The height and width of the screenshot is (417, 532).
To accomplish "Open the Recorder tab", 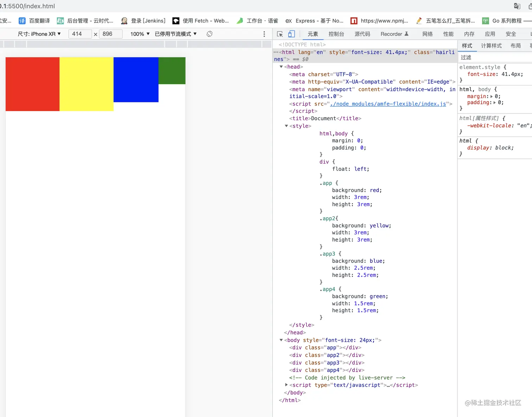I will [394, 34].
